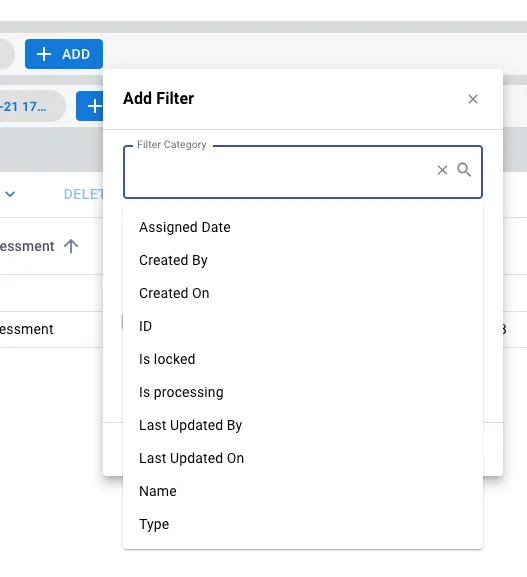This screenshot has height=577, width=527.
Task: Expand the blue chevron dropdown left of DELET
Action: (10, 194)
